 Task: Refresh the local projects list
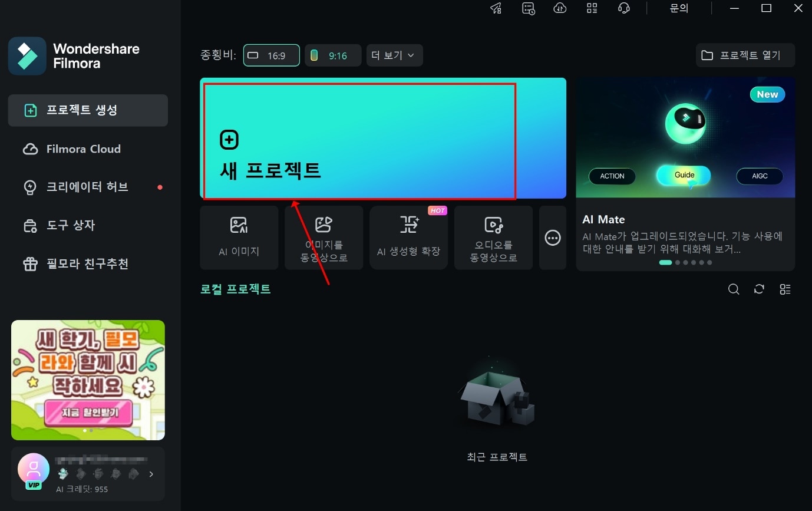(x=759, y=289)
